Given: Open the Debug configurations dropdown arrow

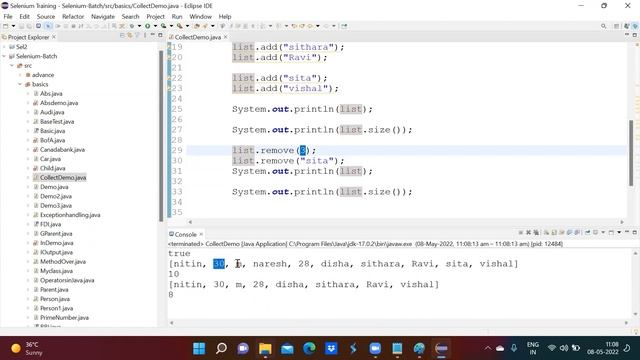Looking at the screenshot, I should pyautogui.click(x=139, y=26).
